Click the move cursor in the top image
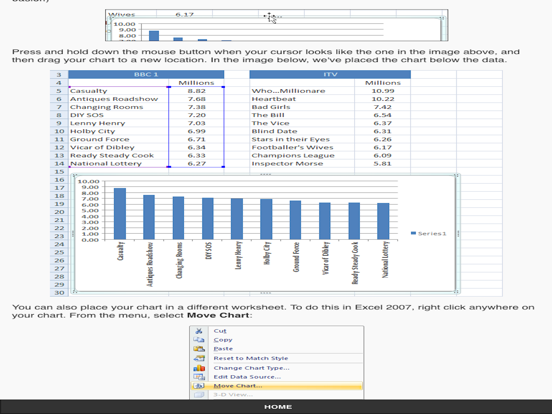The height and width of the screenshot is (414, 552). coord(270,18)
